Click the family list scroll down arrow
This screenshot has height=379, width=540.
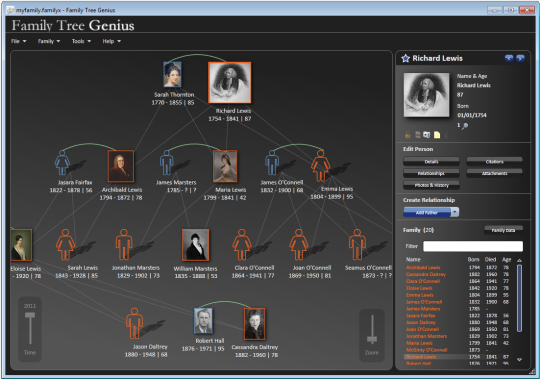pyautogui.click(x=519, y=359)
